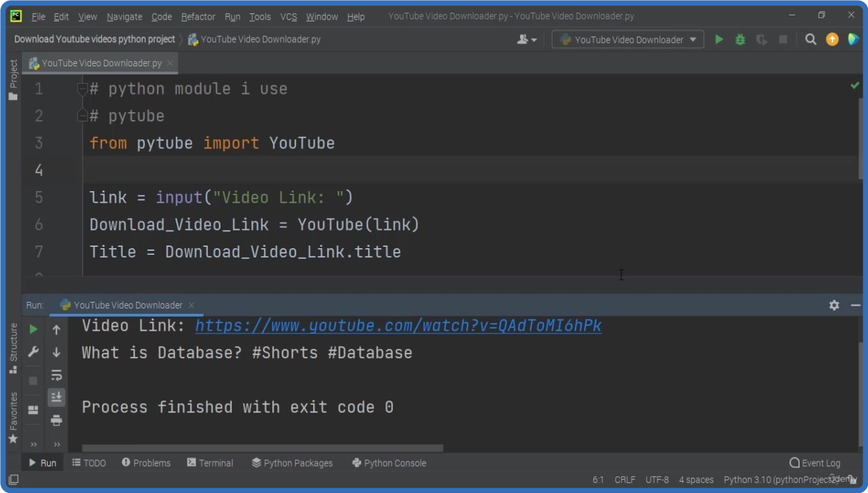
Task: Click the Restore Layout icon in Run panel
Action: click(33, 410)
